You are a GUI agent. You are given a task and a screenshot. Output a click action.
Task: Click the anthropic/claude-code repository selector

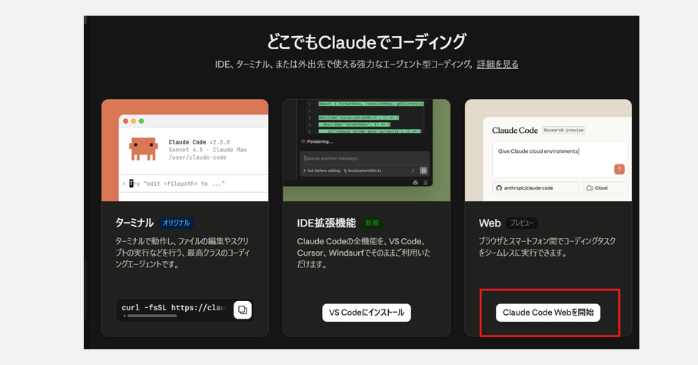pos(536,188)
